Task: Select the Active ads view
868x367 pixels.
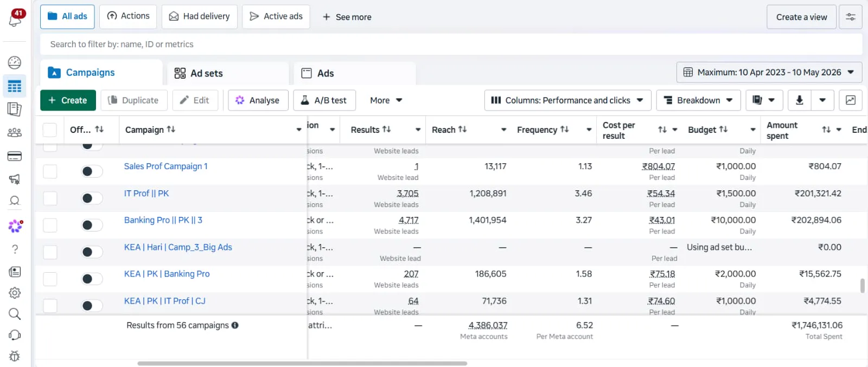Action: (276, 16)
